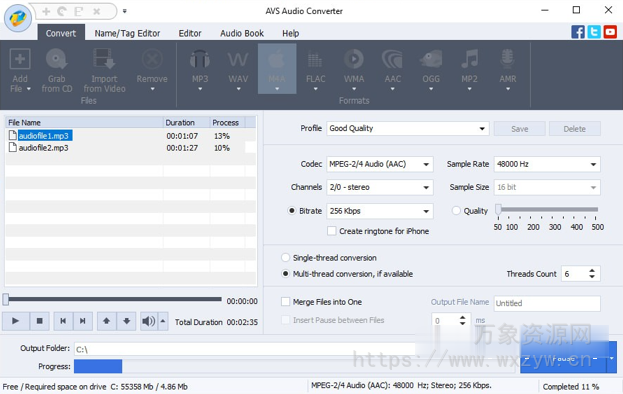Choose Single-thread conversion option
This screenshot has width=623, height=394.
pos(285,257)
